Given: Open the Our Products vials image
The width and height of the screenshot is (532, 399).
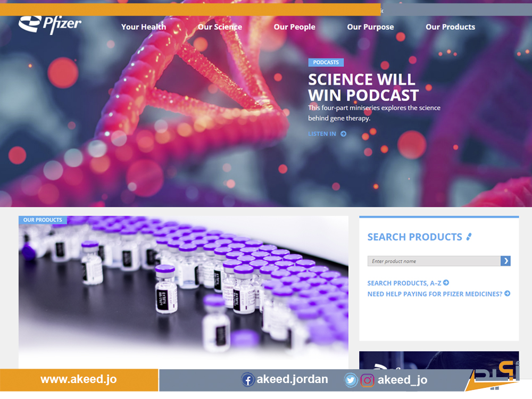Looking at the screenshot, I should coord(184,292).
